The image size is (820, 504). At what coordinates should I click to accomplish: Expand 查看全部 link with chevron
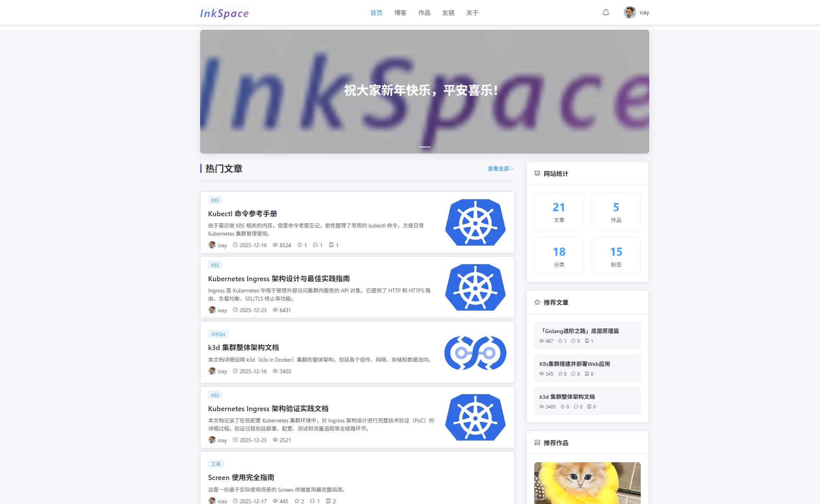click(x=500, y=168)
